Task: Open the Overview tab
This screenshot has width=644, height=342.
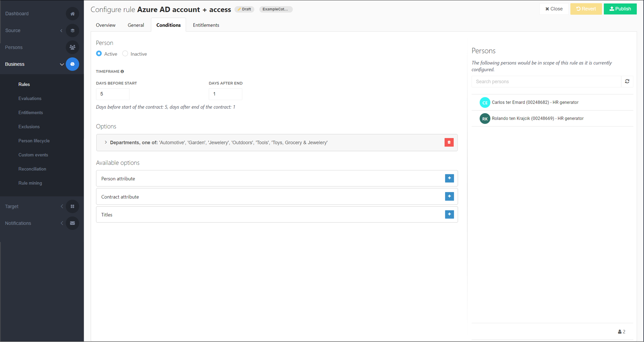Action: pos(106,25)
